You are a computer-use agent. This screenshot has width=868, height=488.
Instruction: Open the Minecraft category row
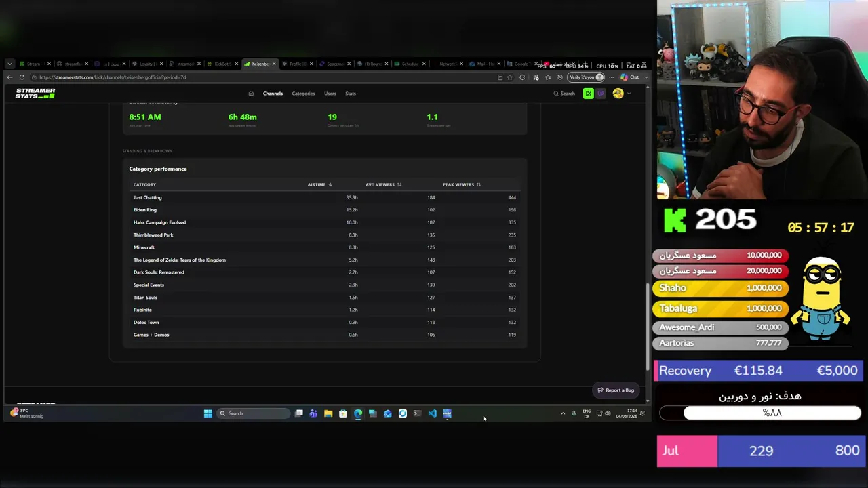coord(324,247)
